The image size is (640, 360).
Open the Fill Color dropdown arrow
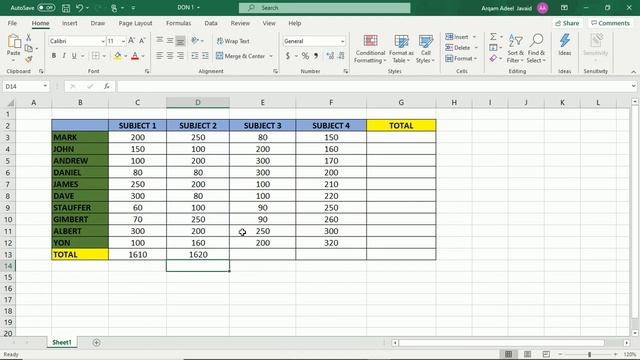(x=126, y=56)
